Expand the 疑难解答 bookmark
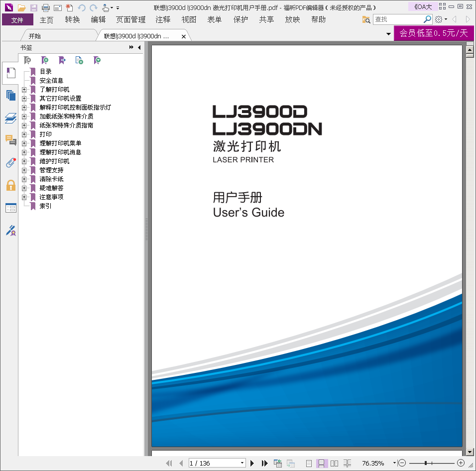Screen dimensions: 476x471 point(24,188)
